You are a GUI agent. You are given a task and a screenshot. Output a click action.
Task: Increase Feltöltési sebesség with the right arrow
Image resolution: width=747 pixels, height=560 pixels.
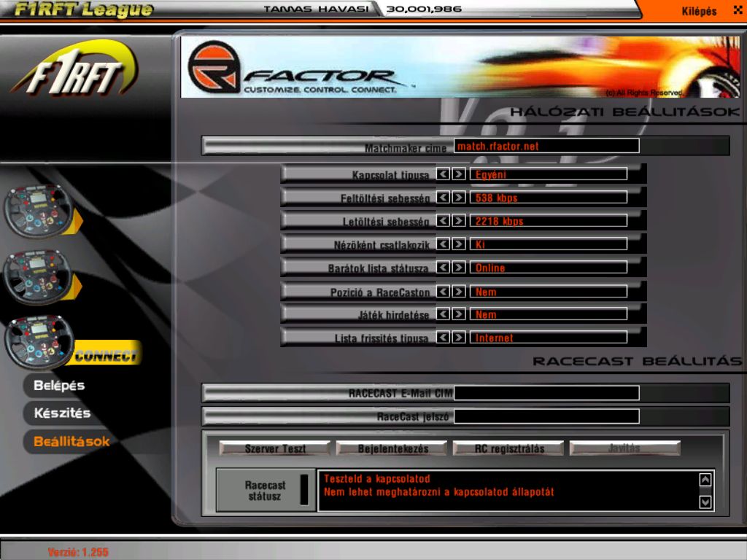click(x=459, y=197)
